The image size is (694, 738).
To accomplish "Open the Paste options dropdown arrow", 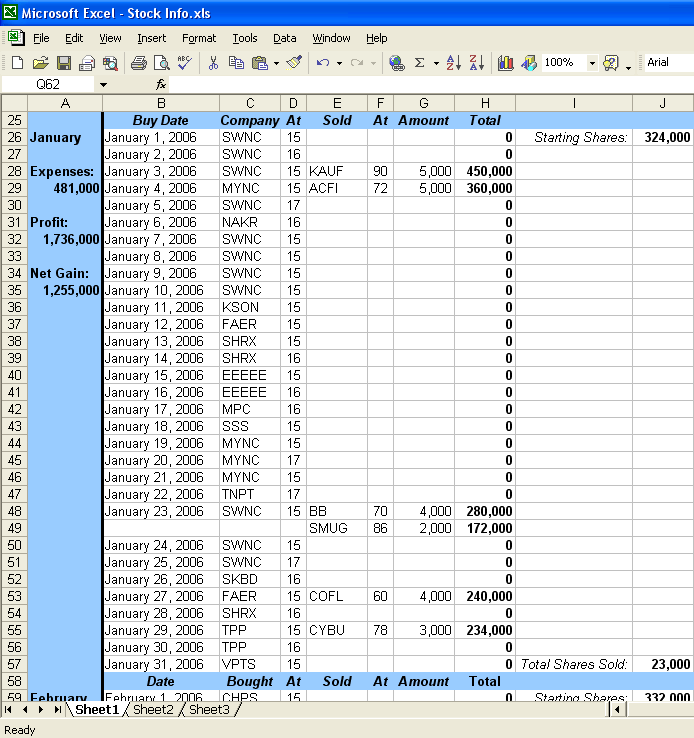I will [276, 63].
